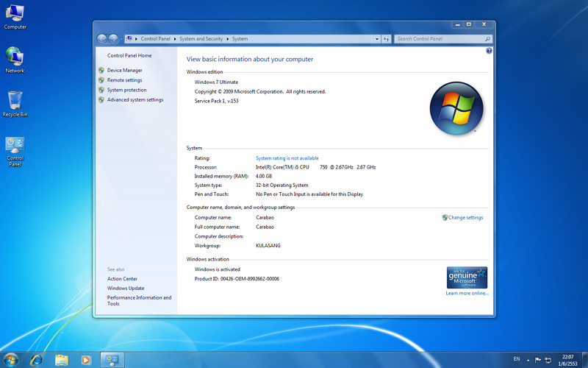The width and height of the screenshot is (588, 368).
Task: Click the address bar refresh button
Action: click(x=387, y=39)
